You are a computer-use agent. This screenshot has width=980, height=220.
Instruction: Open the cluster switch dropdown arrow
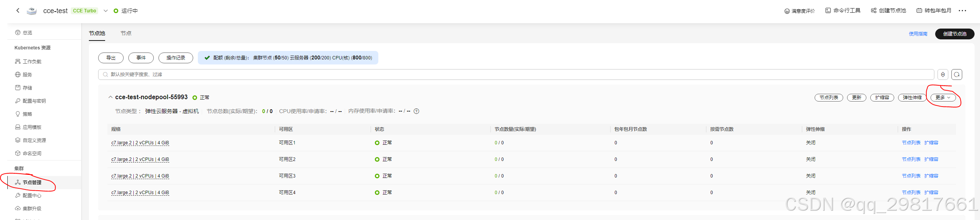coord(105,11)
